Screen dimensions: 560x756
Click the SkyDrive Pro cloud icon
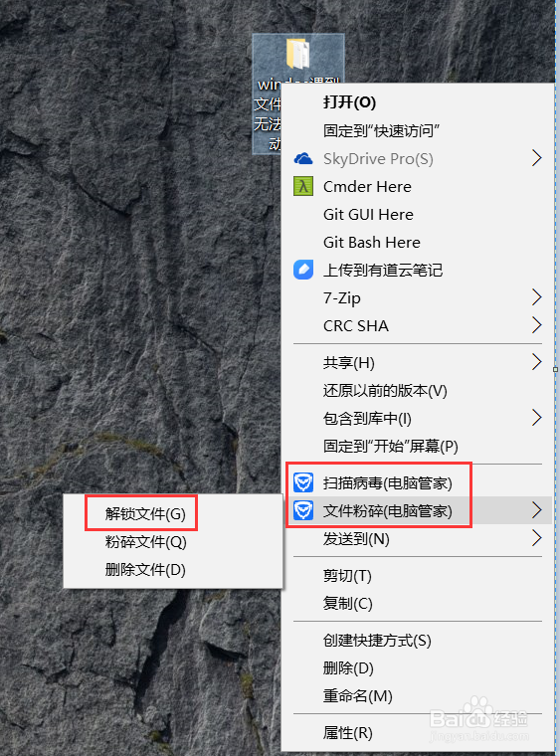[x=303, y=158]
